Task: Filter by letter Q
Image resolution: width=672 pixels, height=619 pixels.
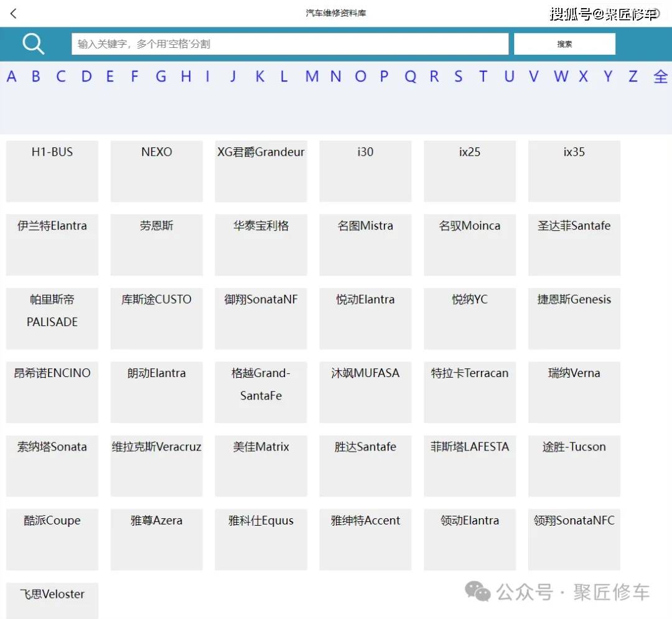Action: [410, 77]
